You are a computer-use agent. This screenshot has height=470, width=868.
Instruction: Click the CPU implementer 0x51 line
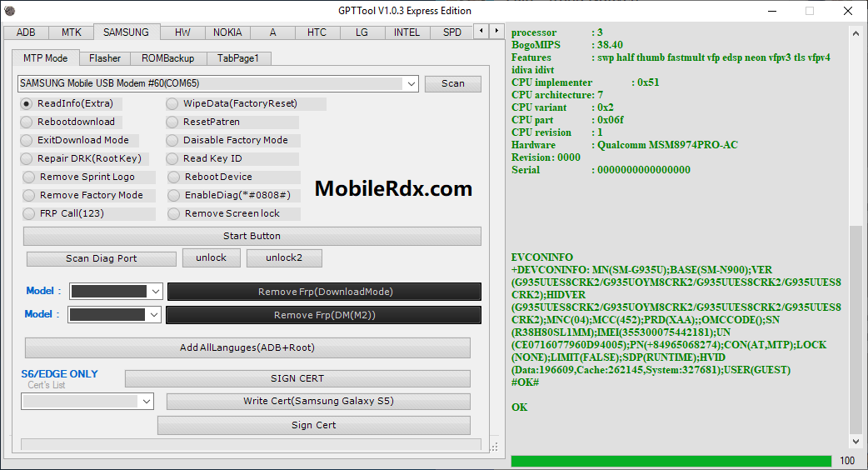tap(585, 82)
